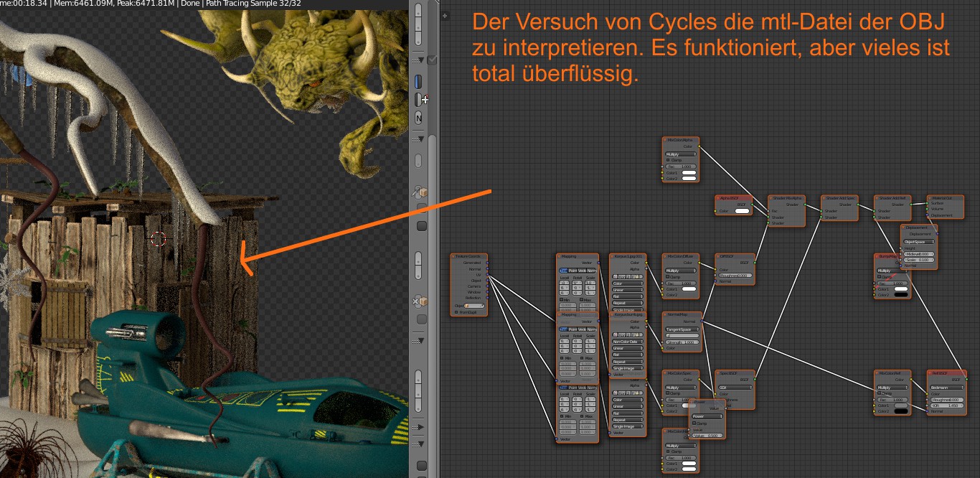The height and width of the screenshot is (478, 980).
Task: Toggle Clamp checkbox in Power node
Action: point(694,423)
